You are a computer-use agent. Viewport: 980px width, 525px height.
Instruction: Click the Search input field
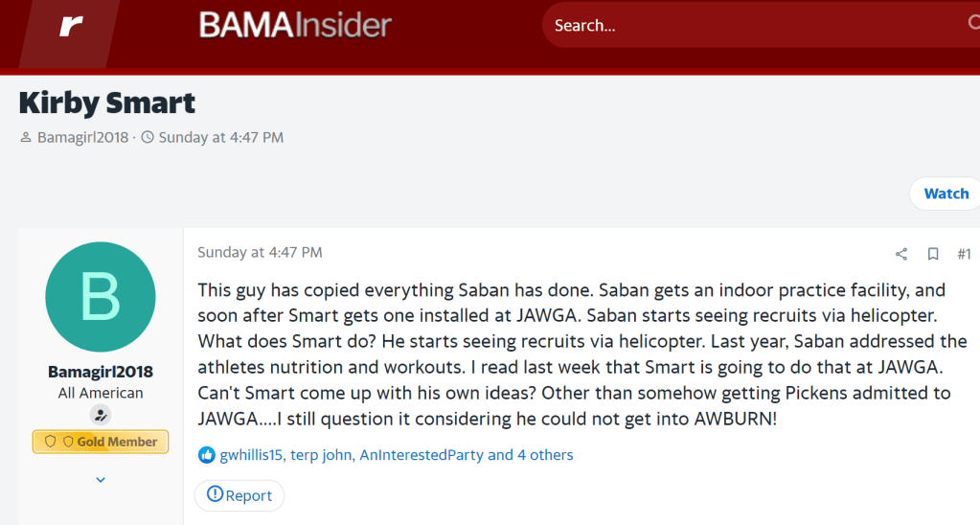click(x=747, y=26)
